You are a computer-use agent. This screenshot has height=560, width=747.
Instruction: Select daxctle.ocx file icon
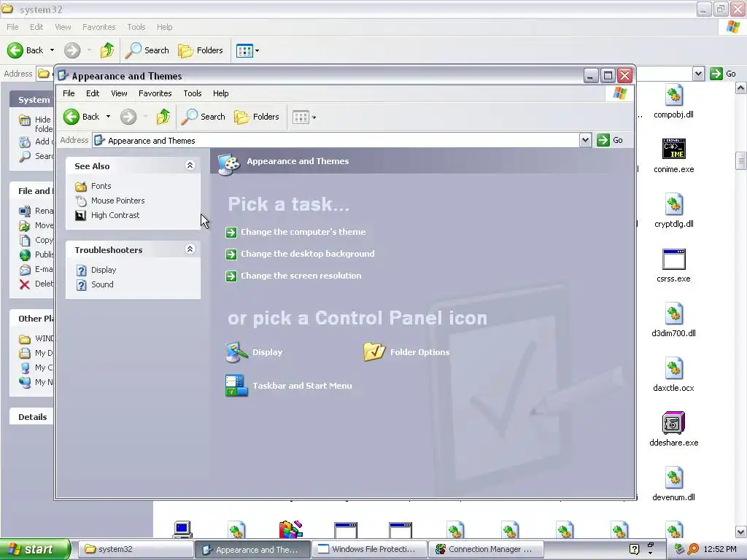click(673, 369)
